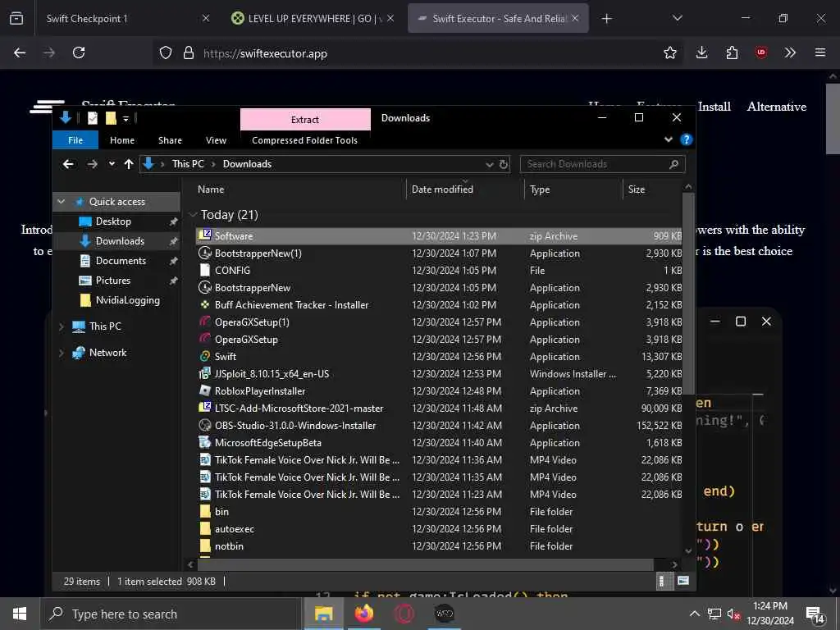This screenshot has height=630, width=840.
Task: Expand This PC in navigation pane
Action: click(61, 326)
